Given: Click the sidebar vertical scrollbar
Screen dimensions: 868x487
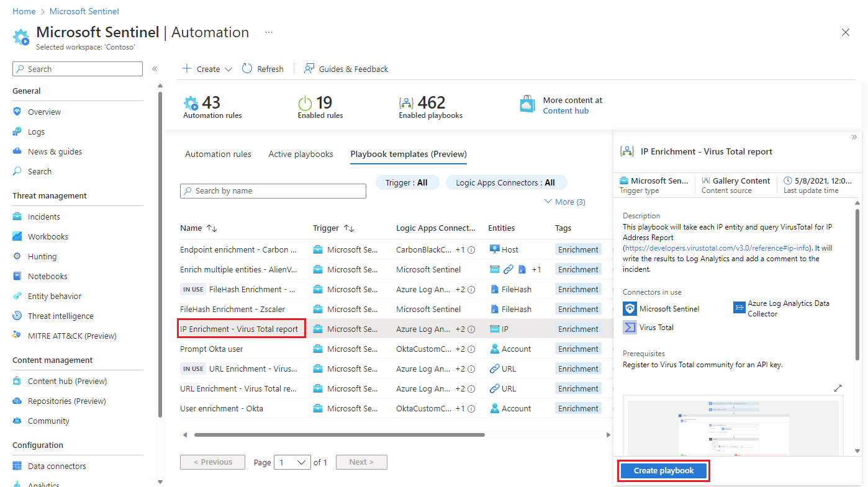Looking at the screenshot, I should click(x=160, y=254).
